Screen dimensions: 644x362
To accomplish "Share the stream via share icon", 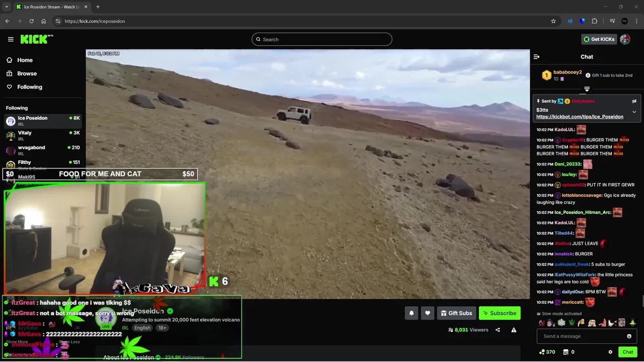I will pos(498,330).
